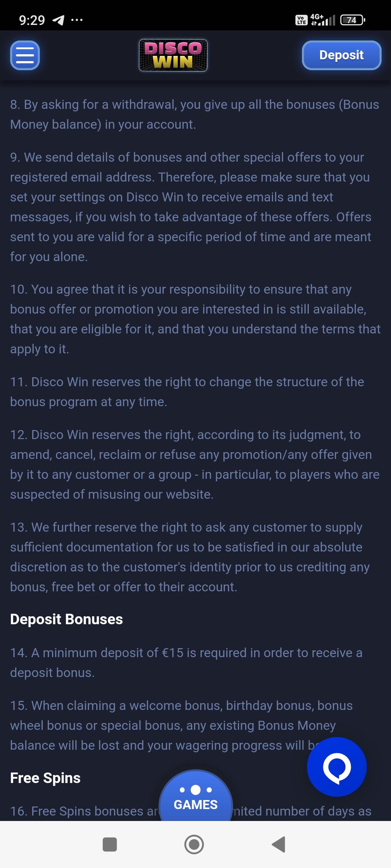Tap the Free Spins section heading
The height and width of the screenshot is (868, 391).
[x=45, y=778]
